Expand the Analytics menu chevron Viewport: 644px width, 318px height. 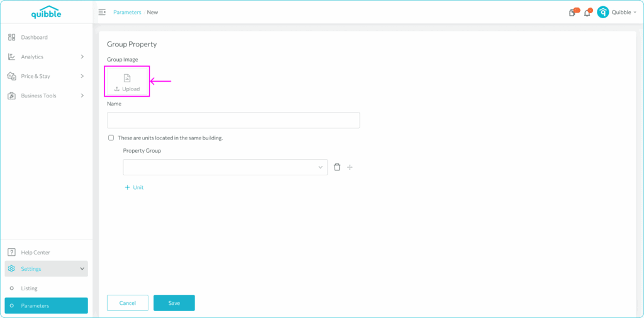coord(82,57)
